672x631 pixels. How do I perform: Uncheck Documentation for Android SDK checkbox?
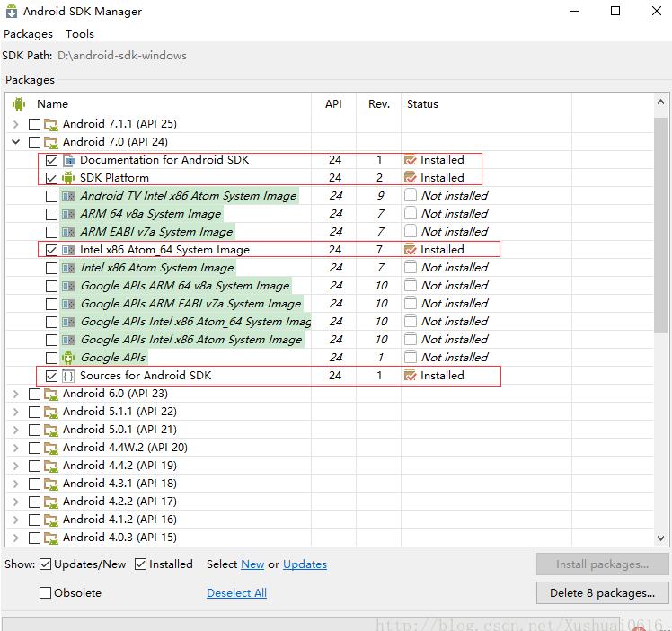click(51, 160)
